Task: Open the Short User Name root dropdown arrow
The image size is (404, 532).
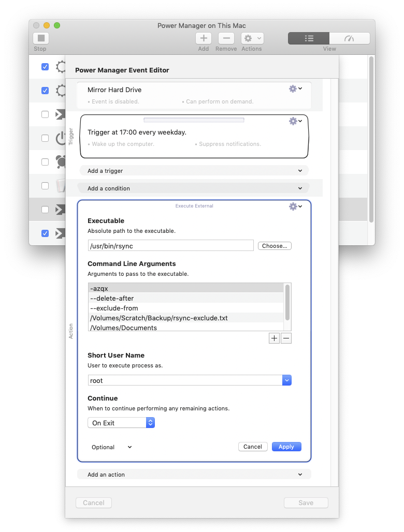Action: (x=287, y=380)
